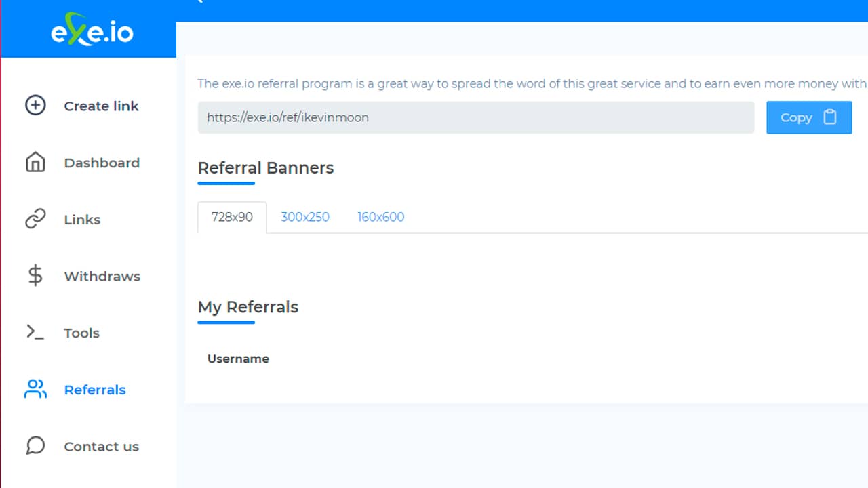Screen dimensions: 868x488
Task: Click the referral program description text
Action: (x=532, y=84)
